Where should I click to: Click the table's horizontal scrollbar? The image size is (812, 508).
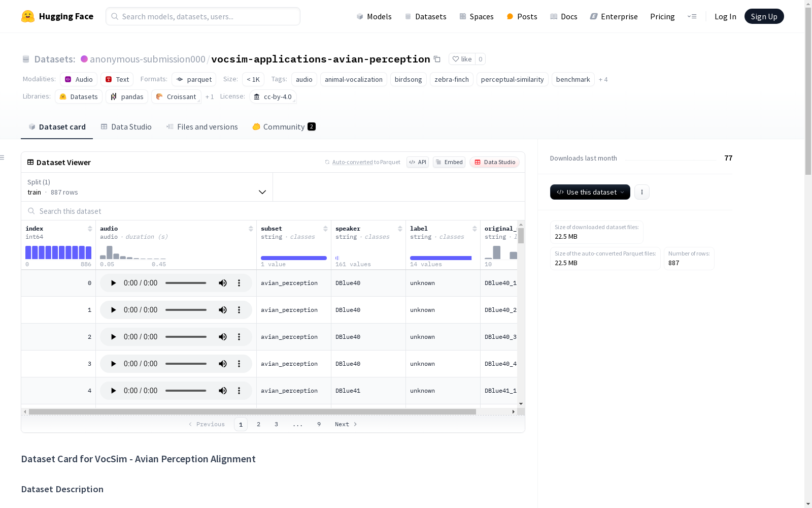click(252, 411)
